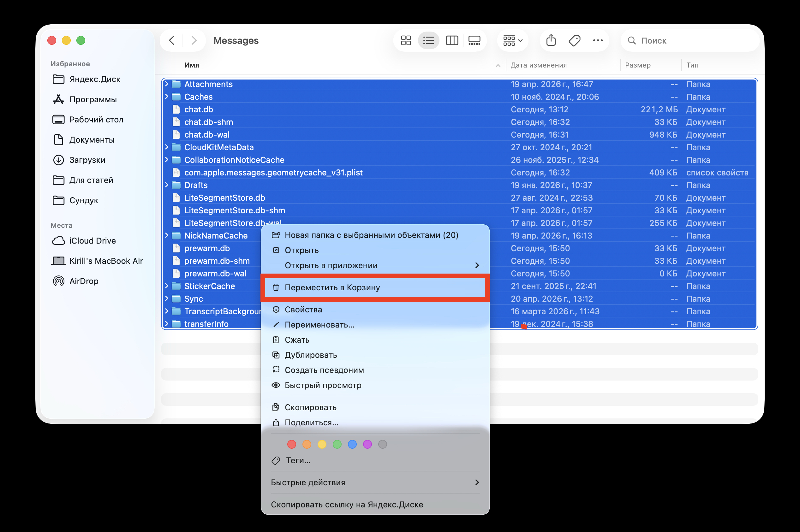Select AirDrop in the sidebar
The image size is (800, 532).
coord(83,281)
